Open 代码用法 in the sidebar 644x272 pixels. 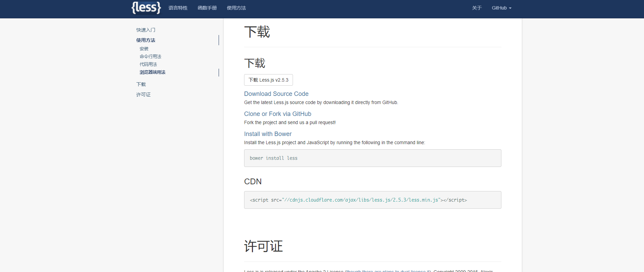point(148,64)
